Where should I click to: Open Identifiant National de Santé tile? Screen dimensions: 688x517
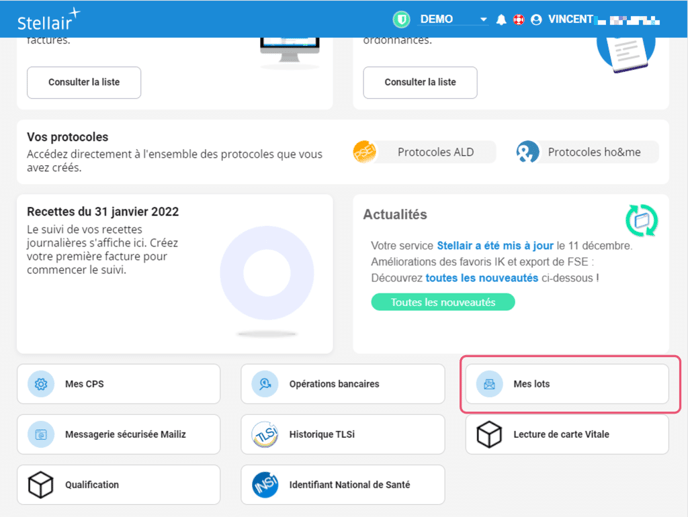(x=342, y=485)
